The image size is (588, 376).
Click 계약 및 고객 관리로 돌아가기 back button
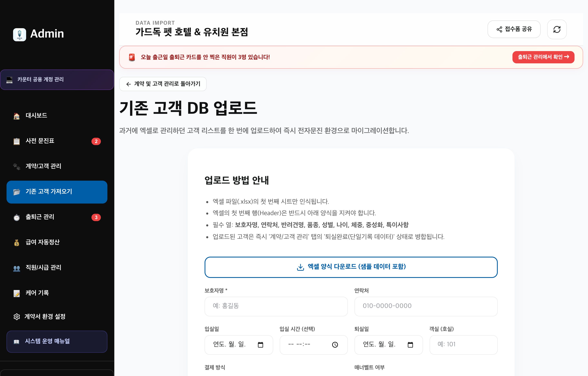pyautogui.click(x=163, y=84)
